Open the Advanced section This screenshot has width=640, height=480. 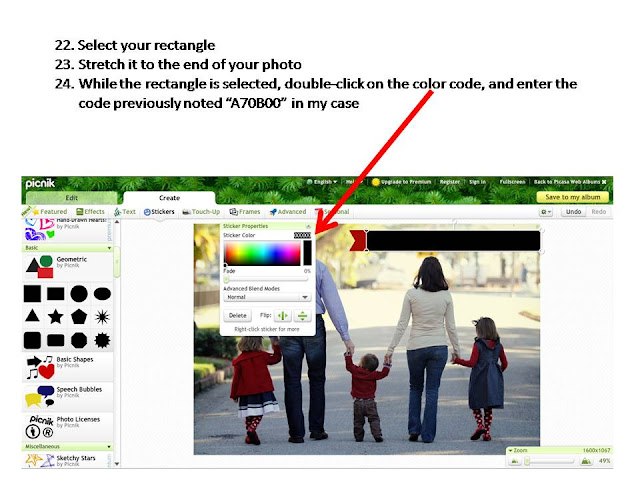coord(288,212)
